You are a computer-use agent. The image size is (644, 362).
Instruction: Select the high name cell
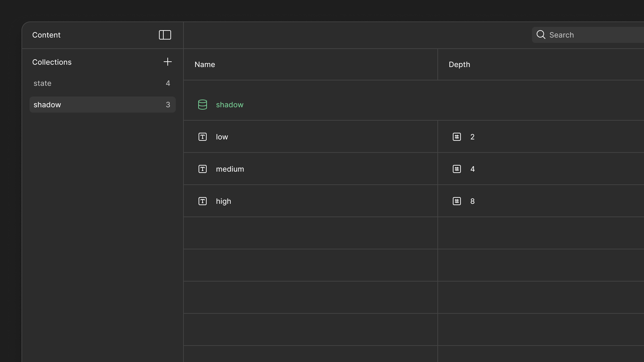311,201
